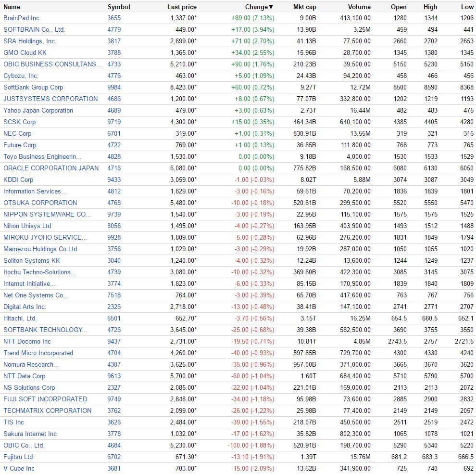
Task: Select BrainPad change value +89.00 (7.13%)
Action: [252, 18]
